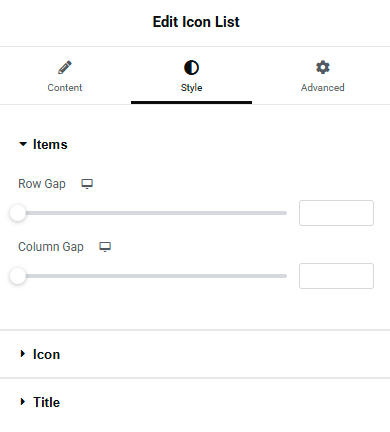Click the Row Gap slider handle
Viewport: 390px width, 432px height.
[x=18, y=213]
